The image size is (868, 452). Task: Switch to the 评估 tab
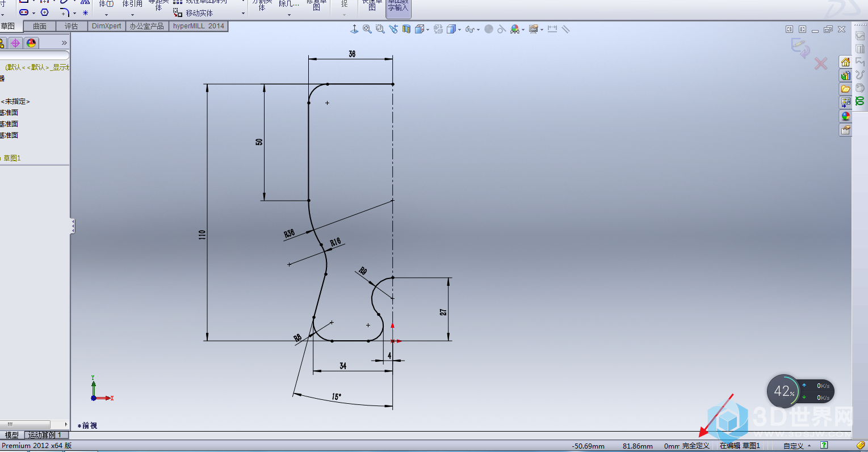pos(72,26)
